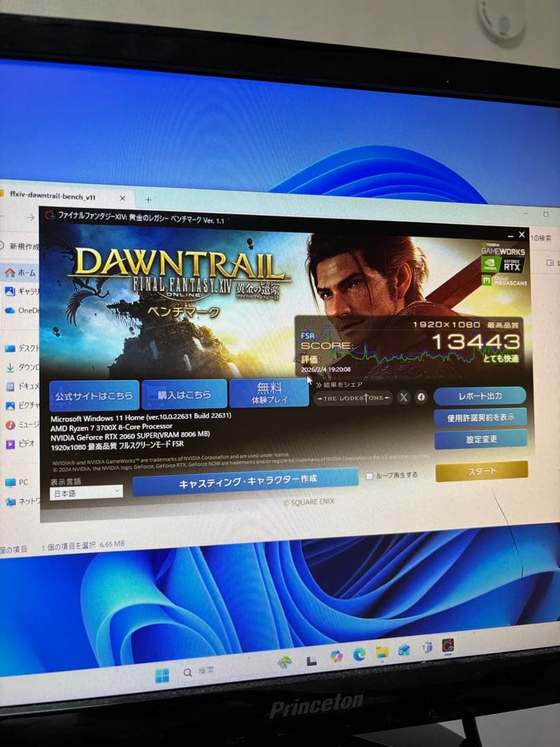Click レポート出力 to export the report
This screenshot has width=560, height=747.
tap(481, 396)
